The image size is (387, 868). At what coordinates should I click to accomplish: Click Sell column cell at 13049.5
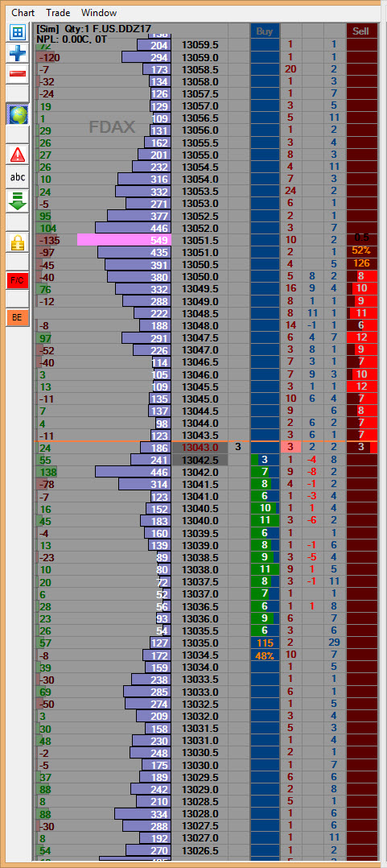click(x=361, y=289)
